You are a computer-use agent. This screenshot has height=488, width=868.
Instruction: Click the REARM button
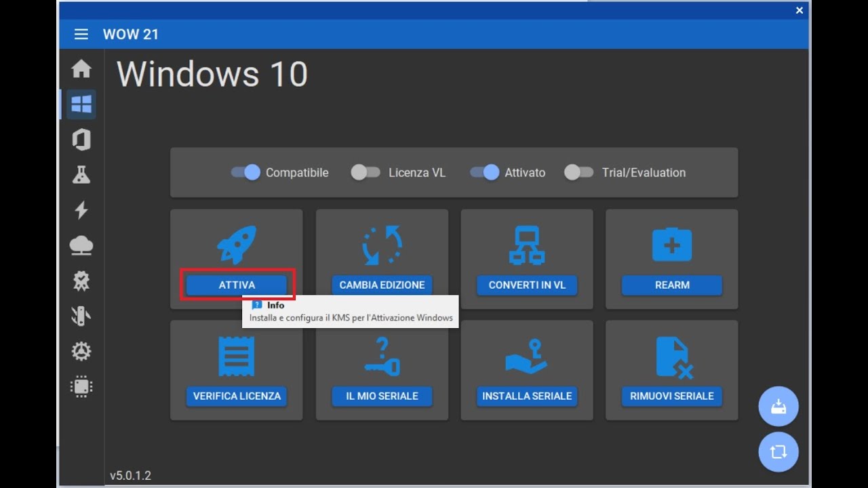tap(672, 285)
